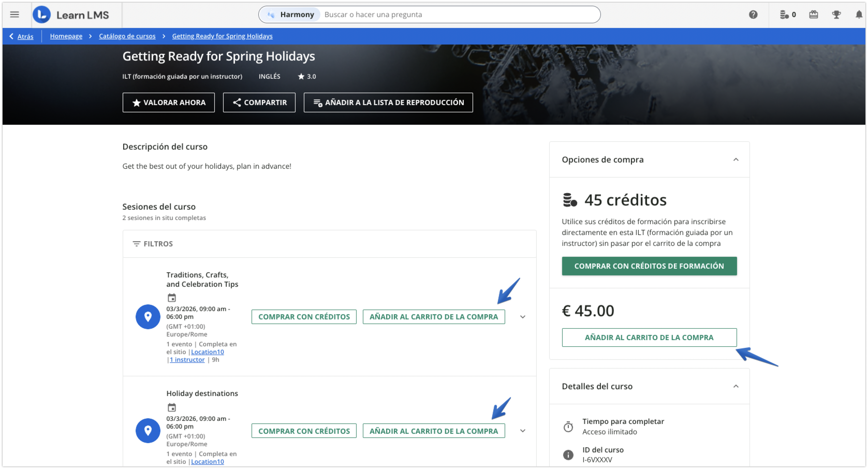Image resolution: width=868 pixels, height=469 pixels.
Task: Expand the Traditions, Crafts session row chevron
Action: (x=523, y=317)
